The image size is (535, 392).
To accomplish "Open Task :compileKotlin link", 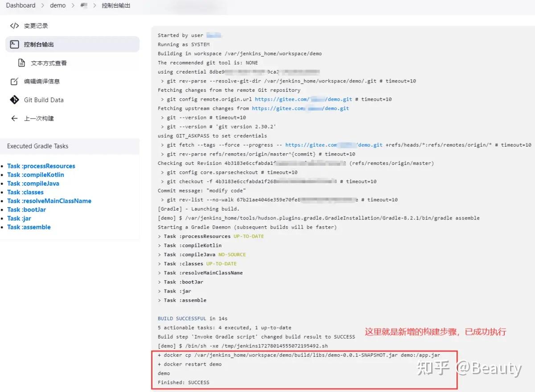I will click(x=36, y=175).
